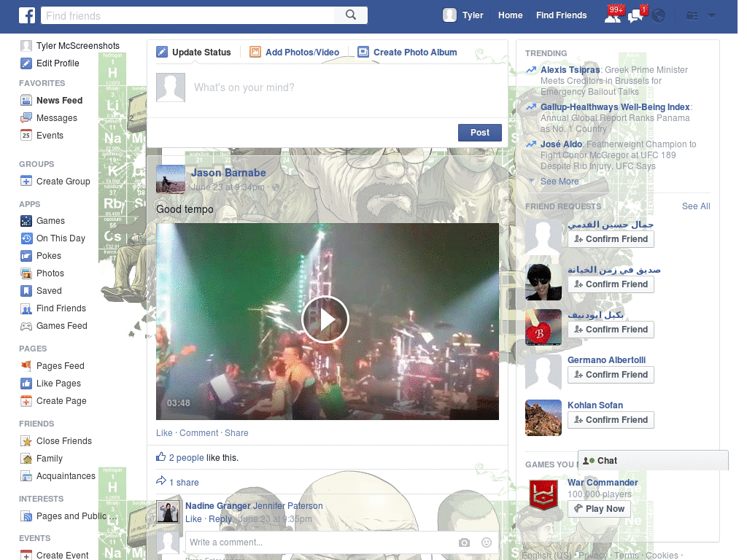Open the messages notification icon

pos(636,15)
